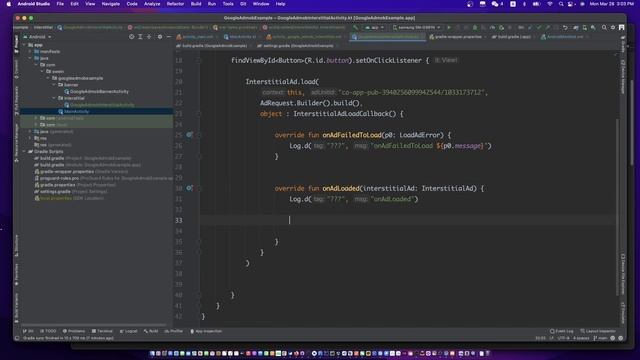Screen dimensions: 640x360
Task: Collapse the app module node
Action: 24,45
